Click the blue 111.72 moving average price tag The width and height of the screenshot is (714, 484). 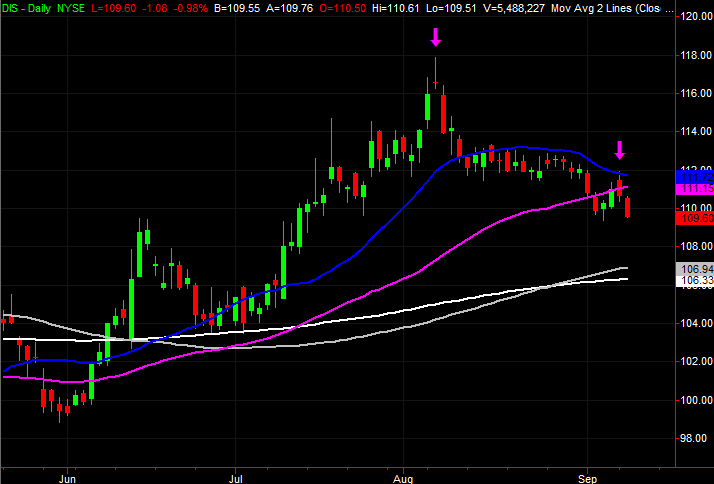pyautogui.click(x=695, y=177)
